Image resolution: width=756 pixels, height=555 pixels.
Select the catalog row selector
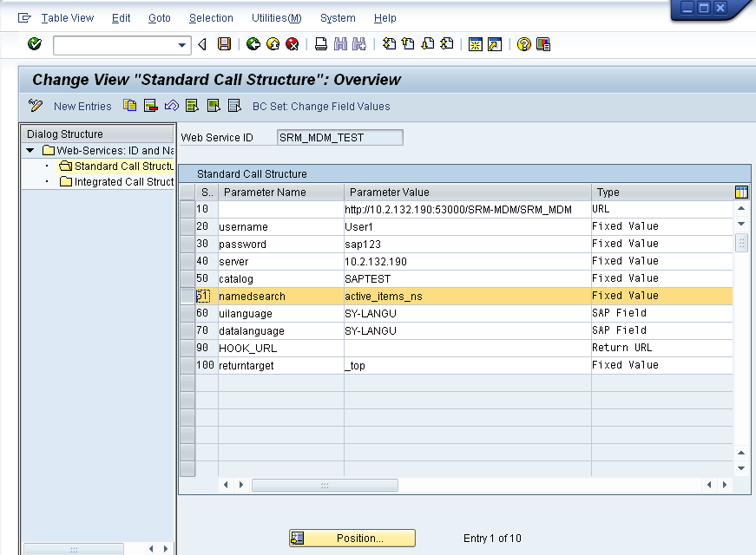coord(187,279)
